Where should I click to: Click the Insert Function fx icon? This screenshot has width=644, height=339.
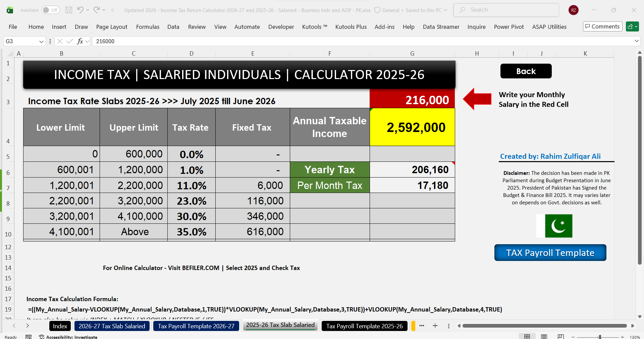click(x=80, y=41)
